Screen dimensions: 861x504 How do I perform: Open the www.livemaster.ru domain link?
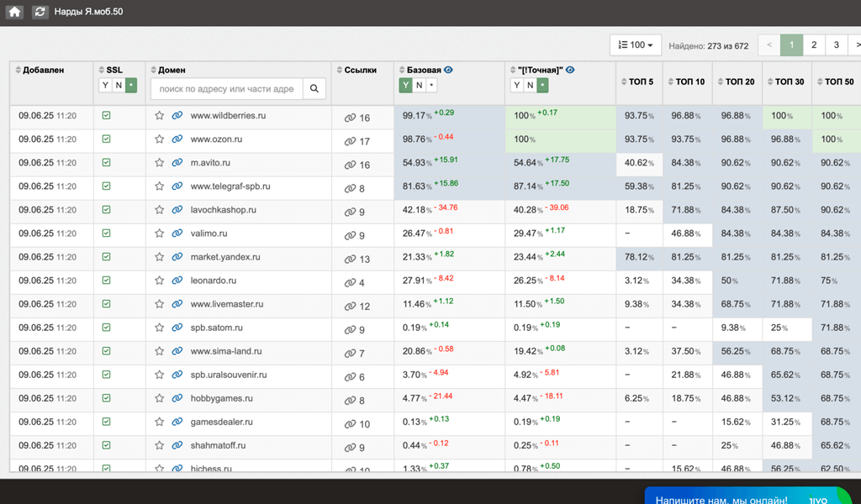pyautogui.click(x=227, y=304)
